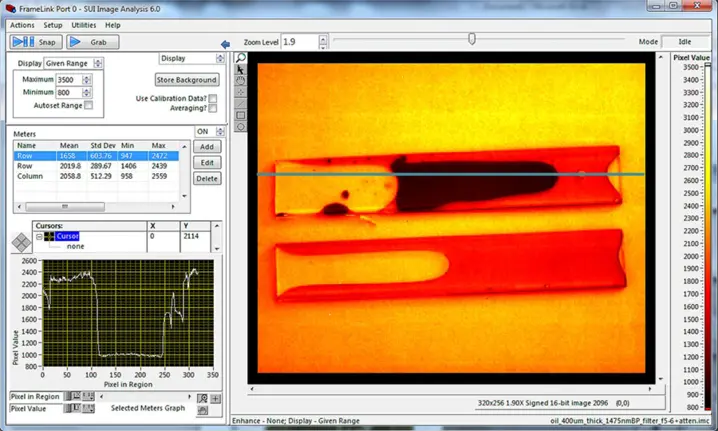Click the graph zoom magnifier icon
Image resolution: width=718 pixels, height=431 pixels.
click(203, 397)
